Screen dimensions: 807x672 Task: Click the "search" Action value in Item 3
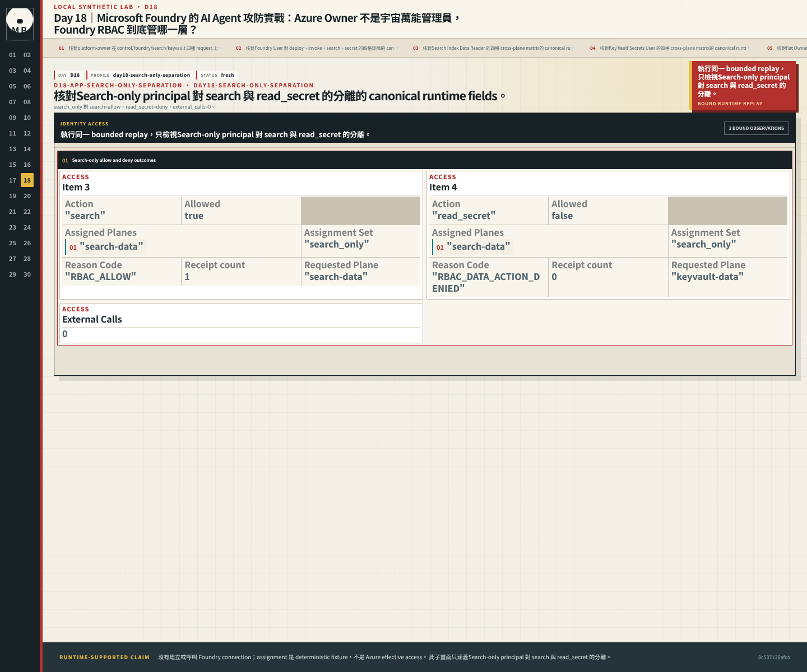85,216
